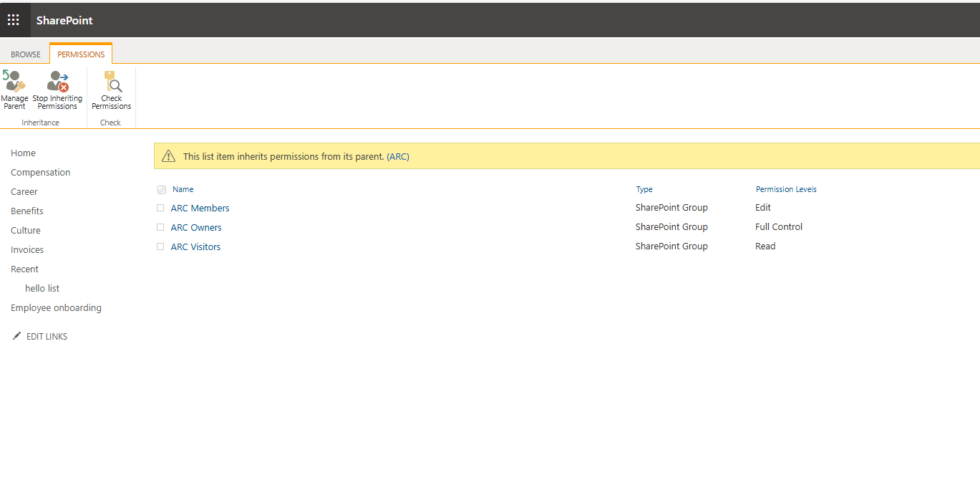Click the pencil Edit Links icon
980x503 pixels.
(17, 336)
